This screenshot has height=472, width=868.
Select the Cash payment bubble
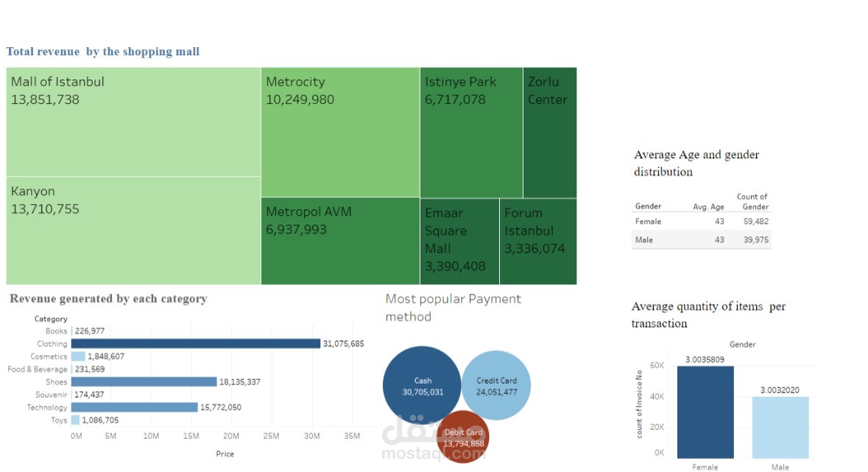422,385
